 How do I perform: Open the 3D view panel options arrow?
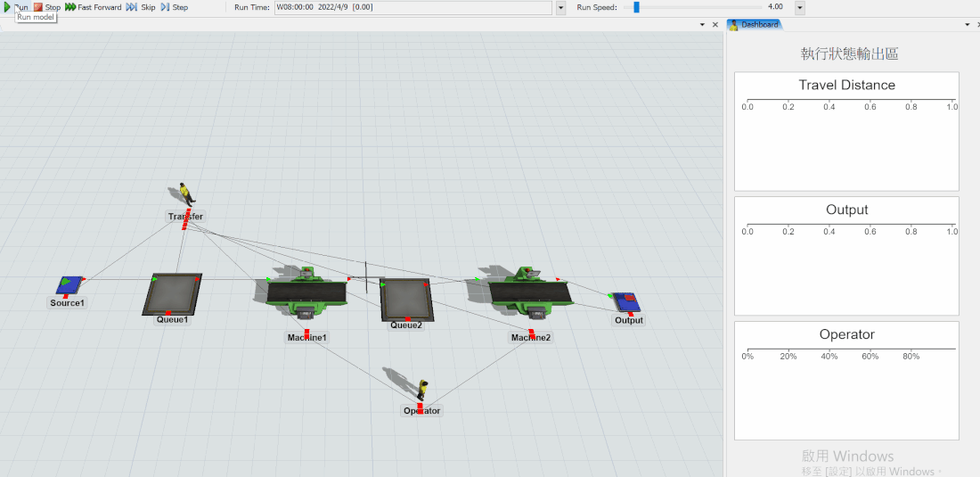click(702, 25)
